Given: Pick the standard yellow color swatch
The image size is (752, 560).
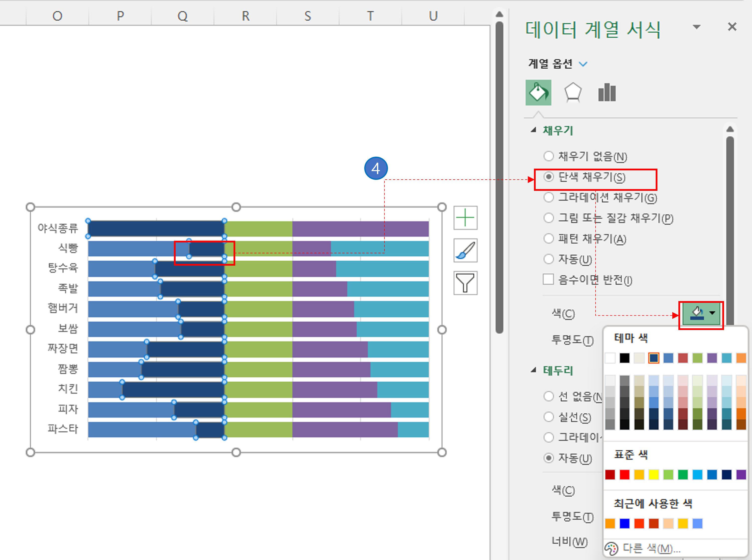Looking at the screenshot, I should tap(653, 475).
